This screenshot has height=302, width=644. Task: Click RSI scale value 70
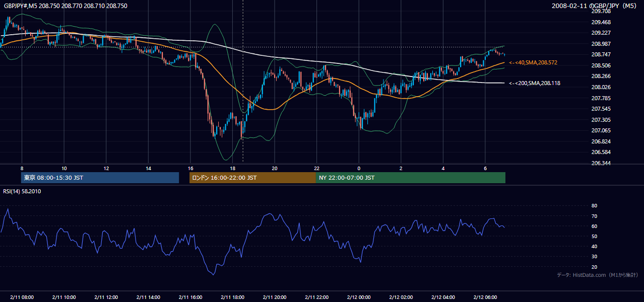click(595, 216)
